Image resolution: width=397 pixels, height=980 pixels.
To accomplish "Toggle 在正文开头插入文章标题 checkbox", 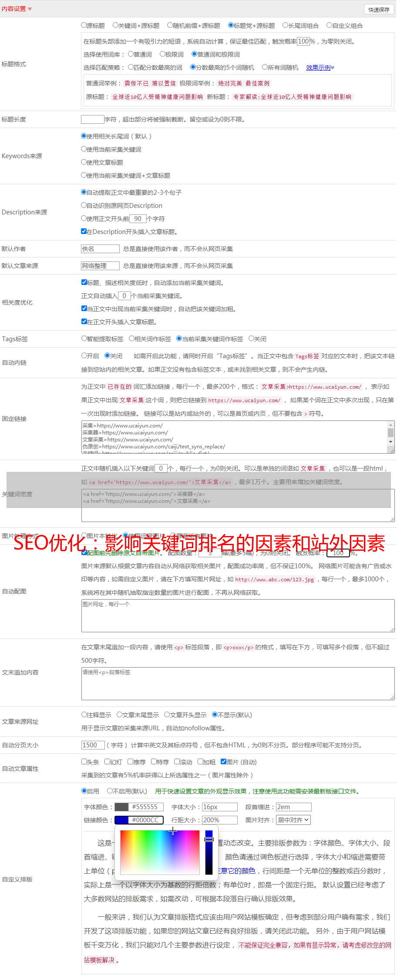I will [84, 322].
